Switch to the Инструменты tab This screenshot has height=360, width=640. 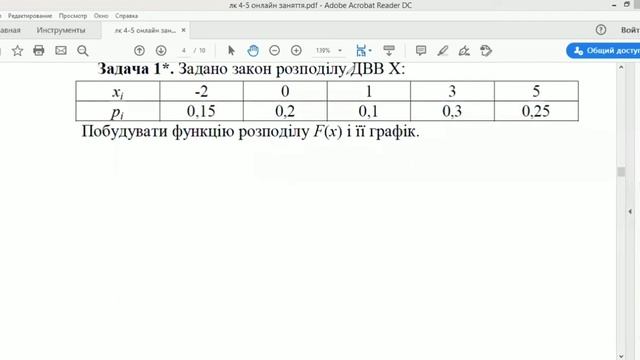click(61, 30)
